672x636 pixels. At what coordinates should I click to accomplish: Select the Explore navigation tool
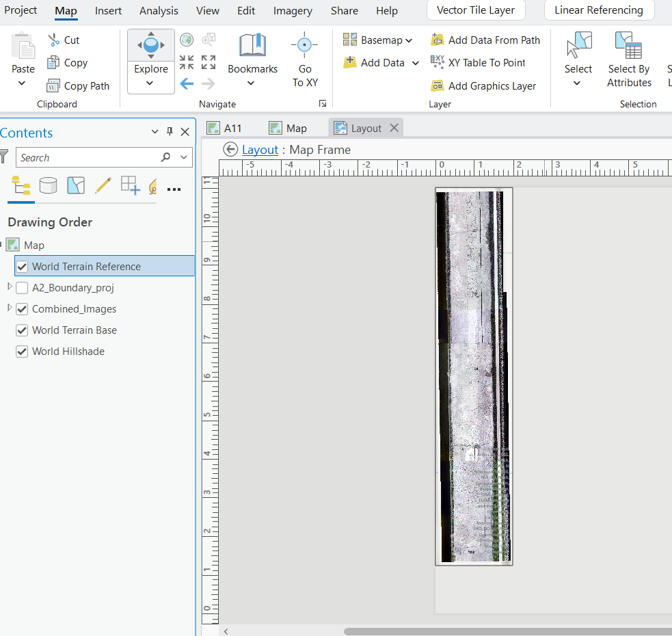(x=151, y=45)
